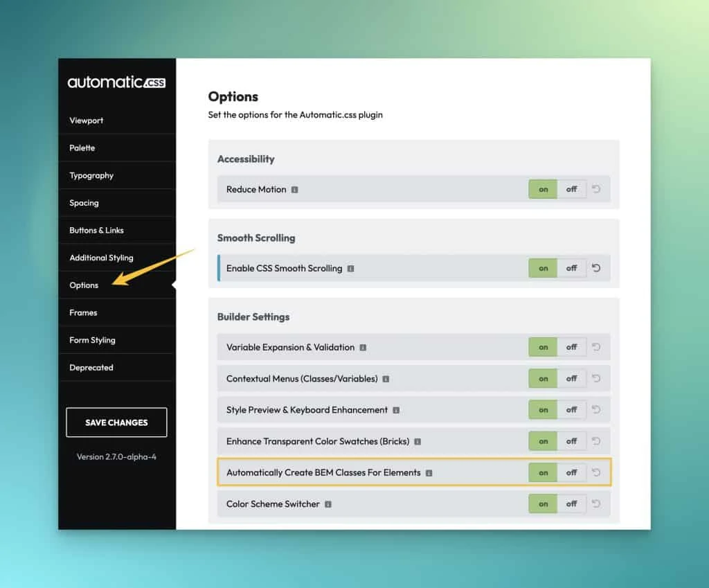Click the SAVE CHANGES button

click(x=116, y=422)
